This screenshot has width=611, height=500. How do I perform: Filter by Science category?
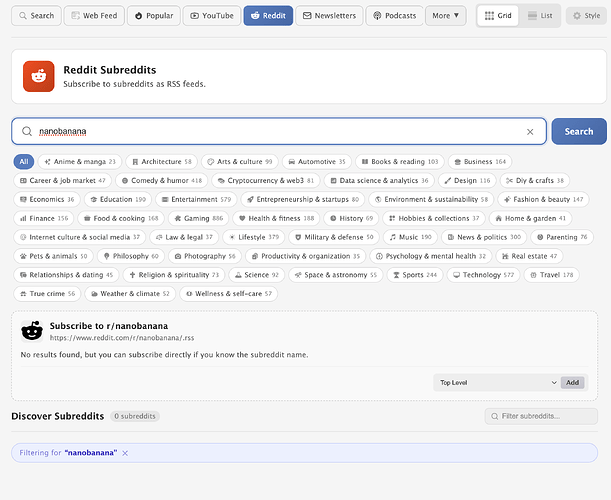point(257,275)
